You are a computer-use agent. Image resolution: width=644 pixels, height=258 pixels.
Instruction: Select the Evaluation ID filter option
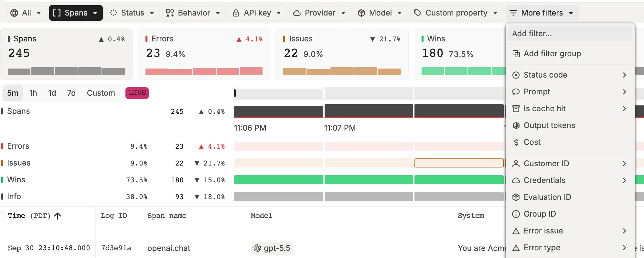pyautogui.click(x=570, y=197)
